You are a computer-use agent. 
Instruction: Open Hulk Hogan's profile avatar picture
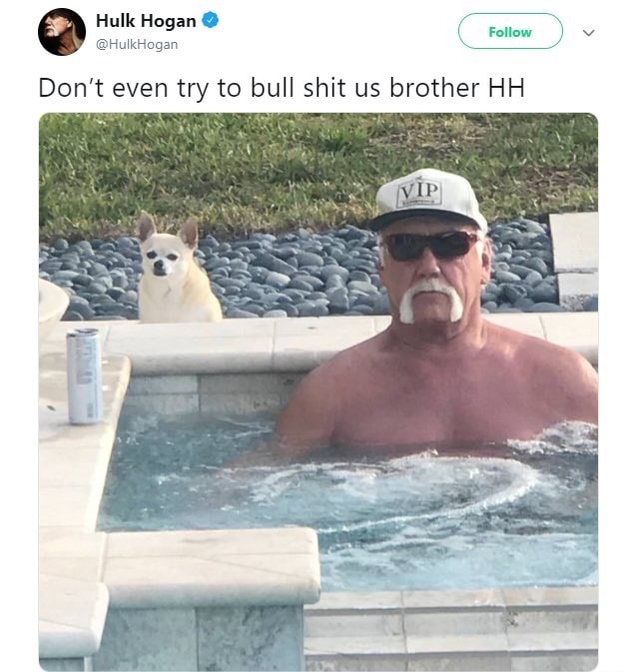click(x=62, y=32)
